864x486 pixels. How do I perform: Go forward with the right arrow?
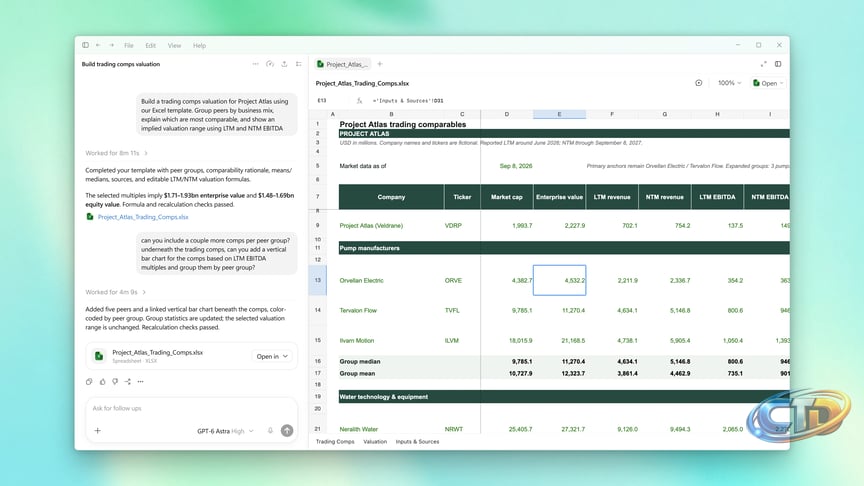[x=111, y=45]
